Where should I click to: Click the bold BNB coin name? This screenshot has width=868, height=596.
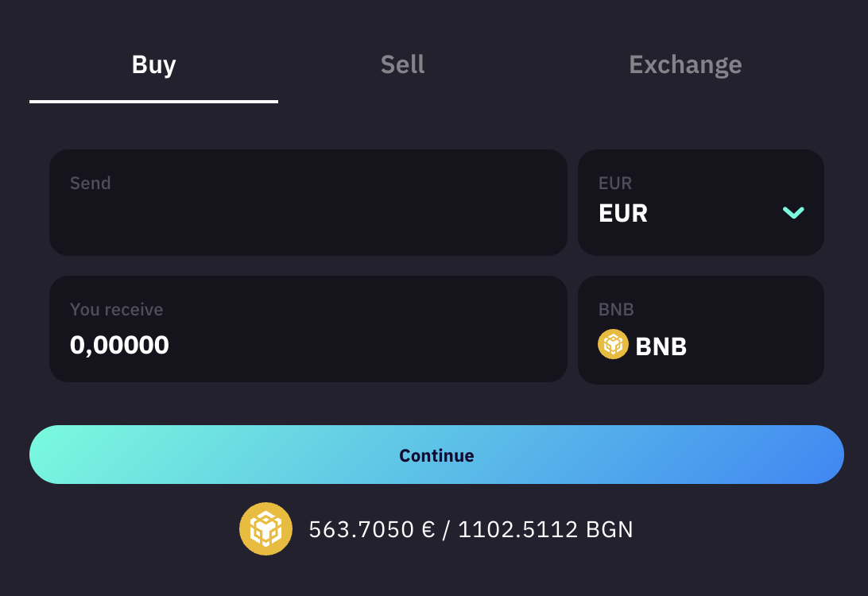coord(661,346)
